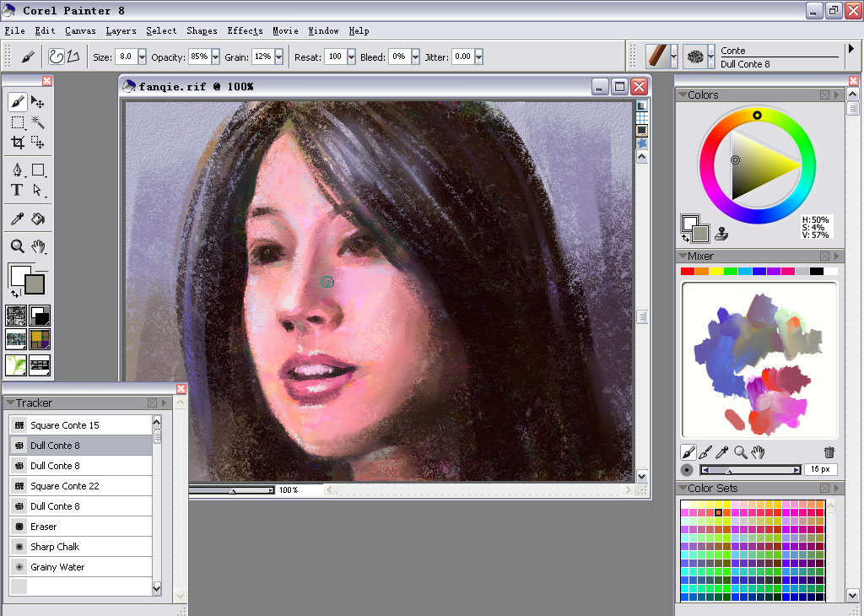The width and height of the screenshot is (864, 616).
Task: Select the Brush tool in the toolbox
Action: click(17, 102)
